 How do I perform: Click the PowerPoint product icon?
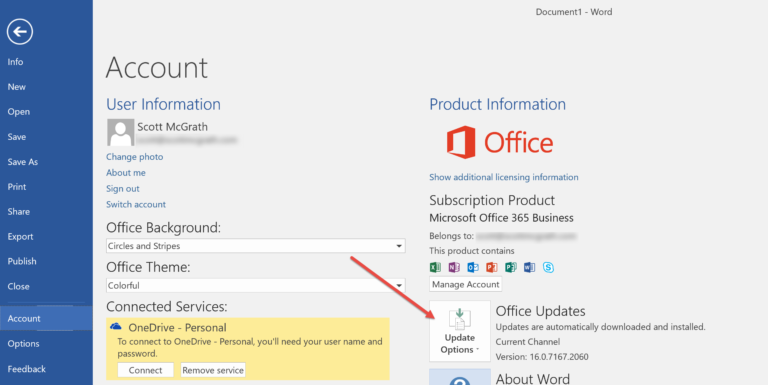(492, 267)
